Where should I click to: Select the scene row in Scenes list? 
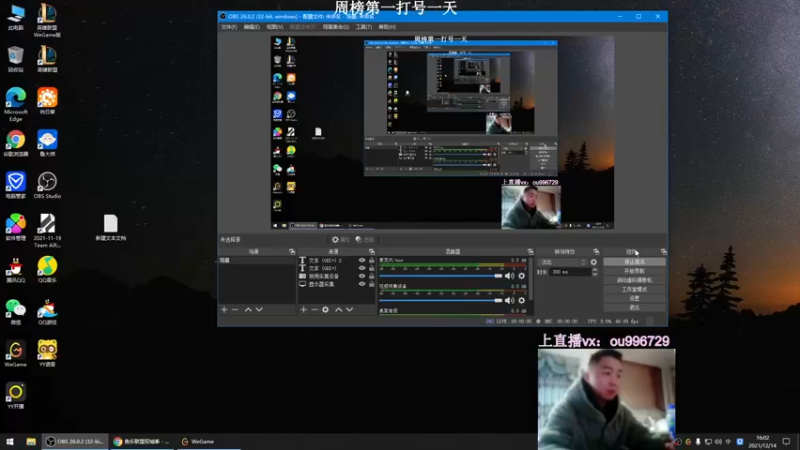[257, 260]
